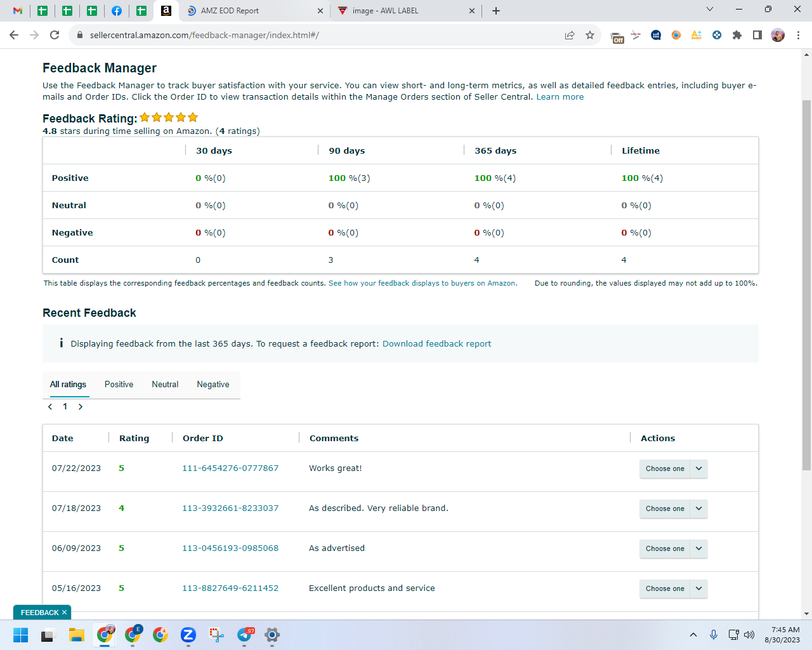Open the tab search chevron
The image size is (812, 650).
(x=710, y=10)
